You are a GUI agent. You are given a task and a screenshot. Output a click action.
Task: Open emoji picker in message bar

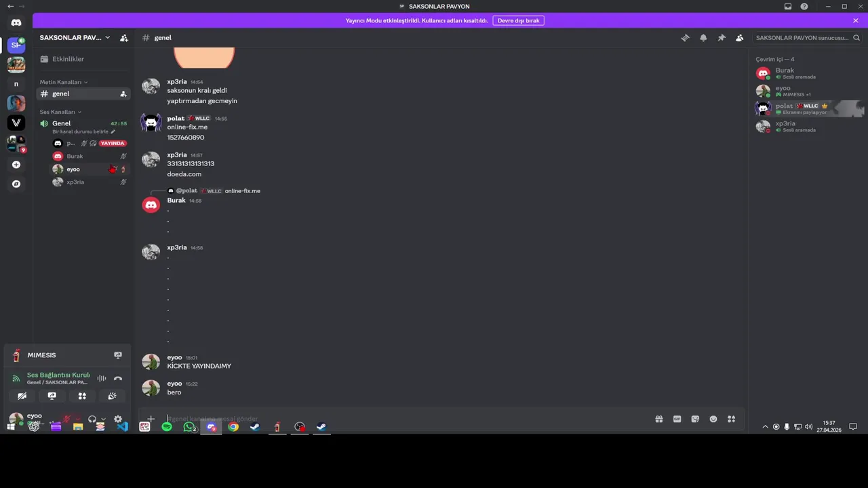(713, 419)
